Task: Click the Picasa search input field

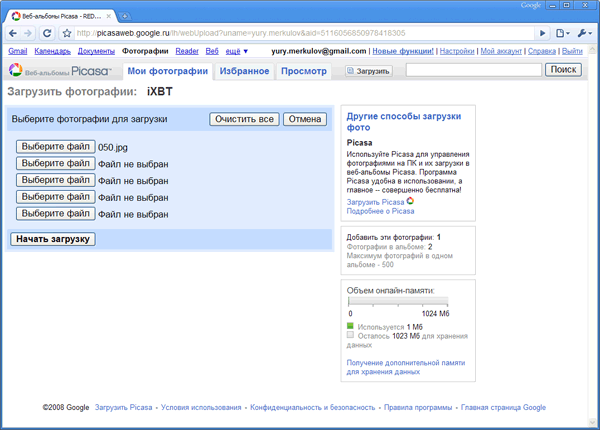Action: pyautogui.click(x=474, y=70)
